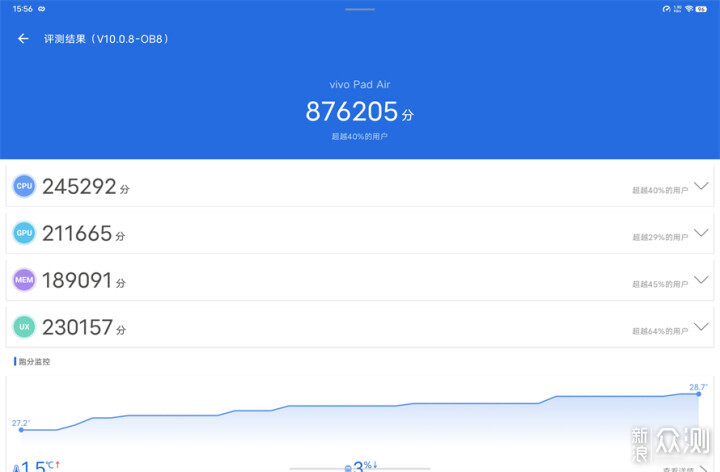The width and height of the screenshot is (720, 472).
Task: Select the 跑分监控 section heading
Action: [x=34, y=362]
